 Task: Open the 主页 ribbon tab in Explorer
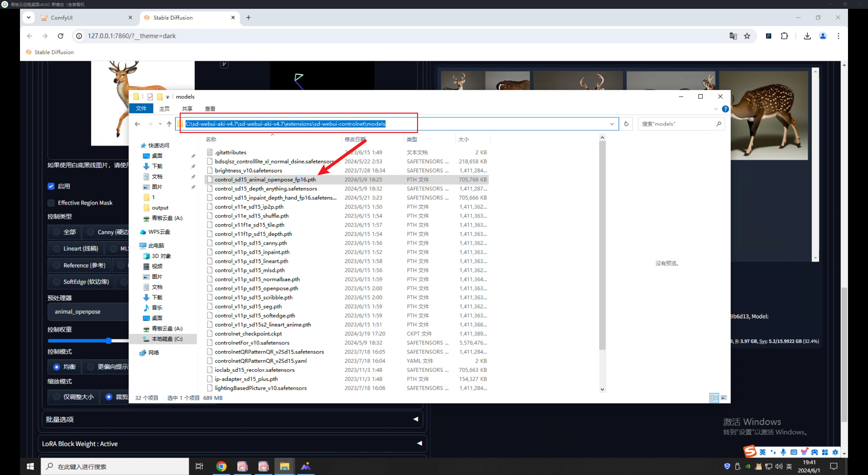click(x=164, y=109)
